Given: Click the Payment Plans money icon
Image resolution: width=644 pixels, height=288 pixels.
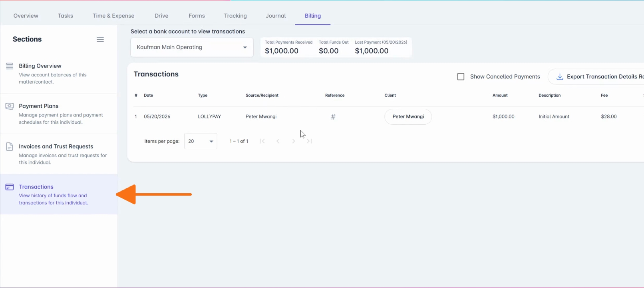Looking at the screenshot, I should (10, 106).
